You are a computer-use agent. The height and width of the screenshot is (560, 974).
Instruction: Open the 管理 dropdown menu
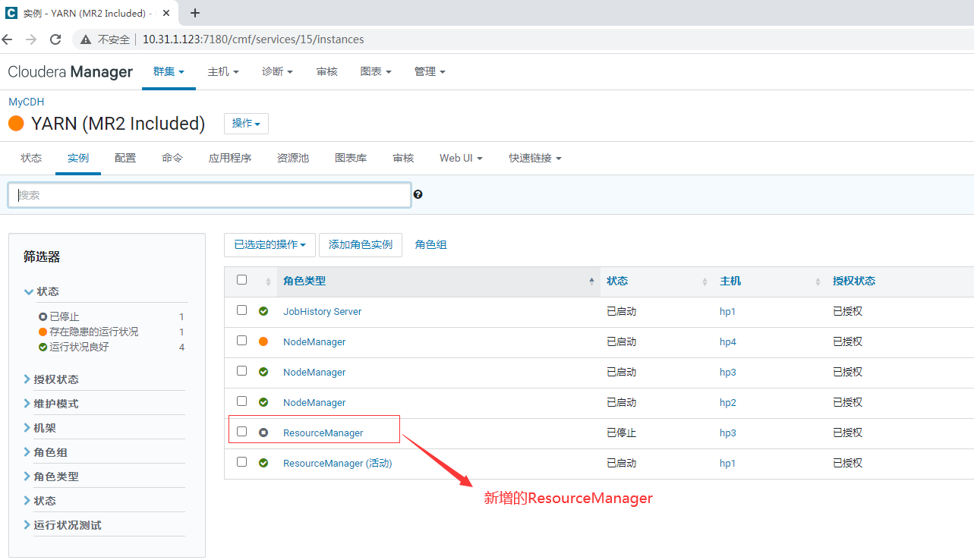point(430,71)
